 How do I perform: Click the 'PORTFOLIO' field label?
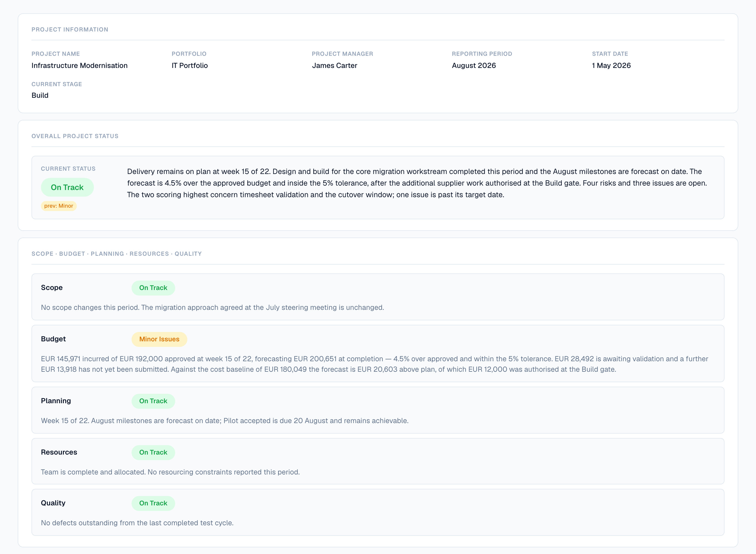point(189,54)
